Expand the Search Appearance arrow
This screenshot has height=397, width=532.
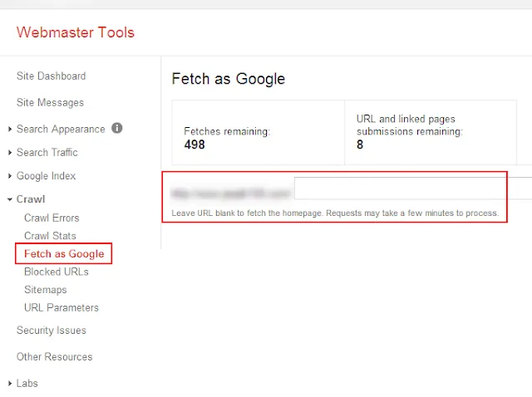pyautogui.click(x=10, y=130)
